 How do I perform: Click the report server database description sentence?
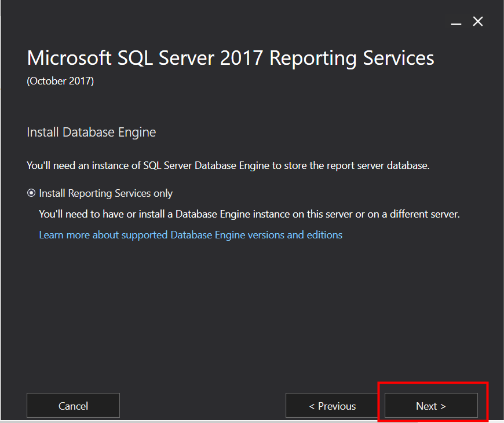[228, 165]
